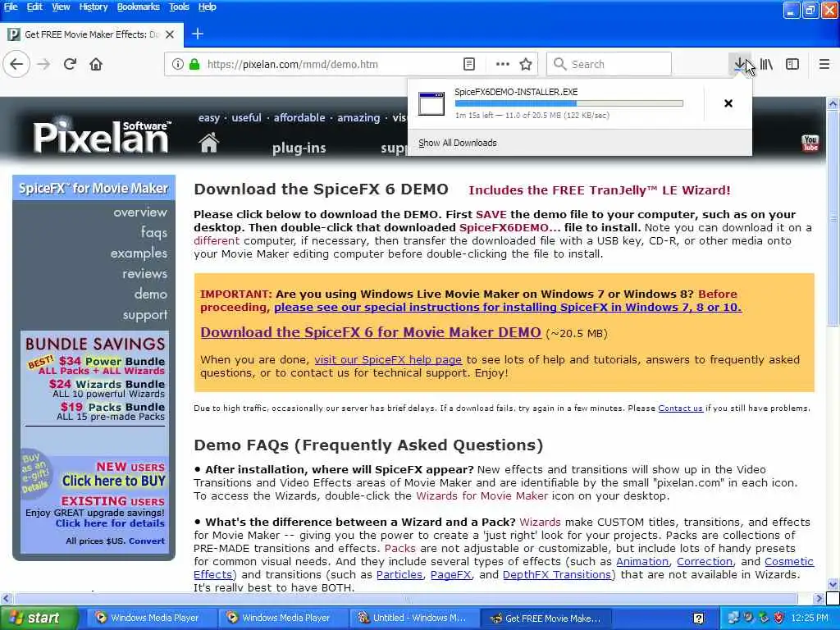
Task: Click the download progress bar
Action: click(x=569, y=103)
